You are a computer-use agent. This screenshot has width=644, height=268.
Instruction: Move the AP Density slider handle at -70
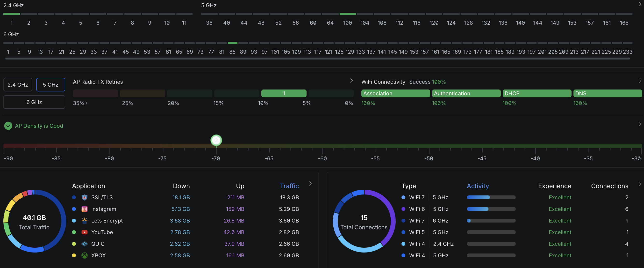[216, 140]
